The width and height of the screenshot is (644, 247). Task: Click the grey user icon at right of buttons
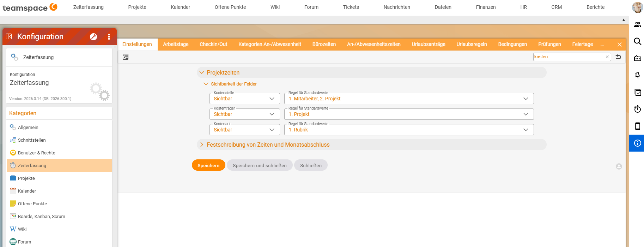click(x=619, y=166)
